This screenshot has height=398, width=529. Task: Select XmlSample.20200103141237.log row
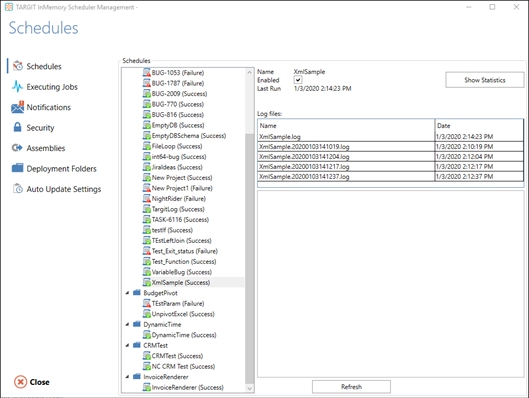coord(390,176)
